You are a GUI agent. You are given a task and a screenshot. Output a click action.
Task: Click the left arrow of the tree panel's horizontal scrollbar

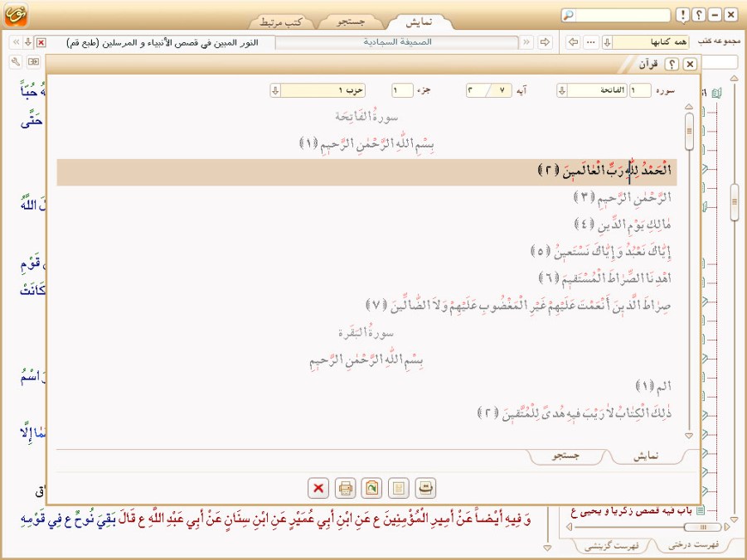[x=569, y=527]
